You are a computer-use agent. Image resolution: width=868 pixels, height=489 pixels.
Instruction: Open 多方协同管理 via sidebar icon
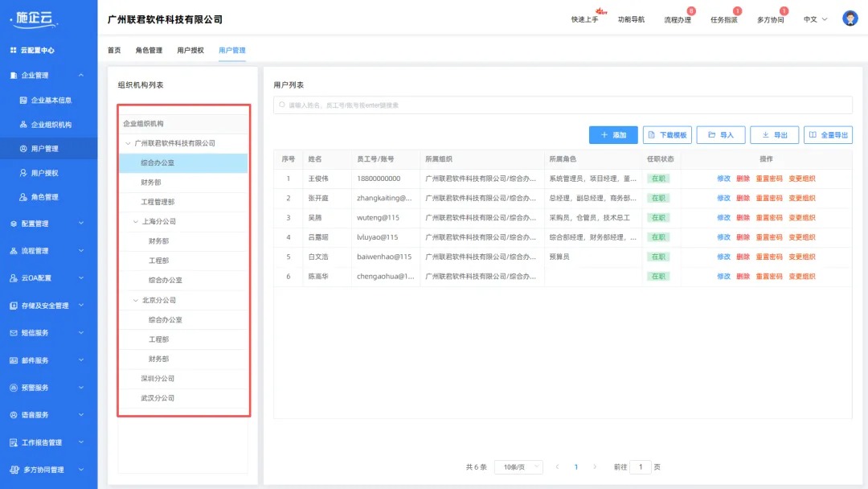tap(13, 469)
